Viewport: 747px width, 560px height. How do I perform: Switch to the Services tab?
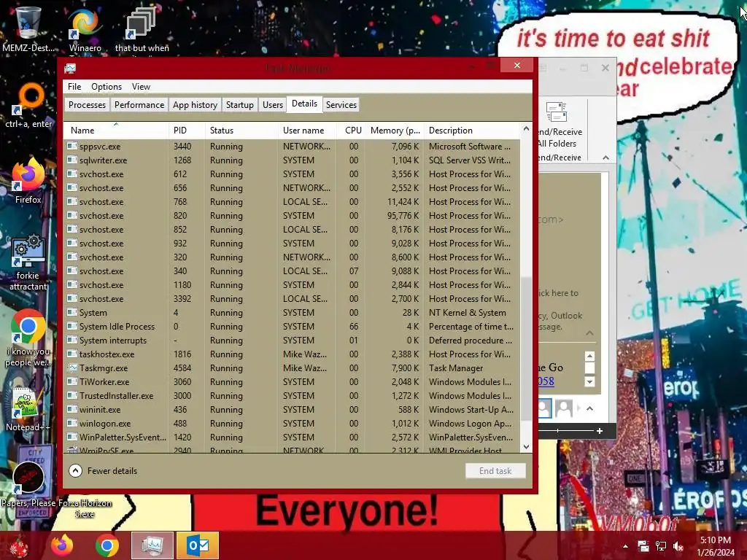coord(341,105)
